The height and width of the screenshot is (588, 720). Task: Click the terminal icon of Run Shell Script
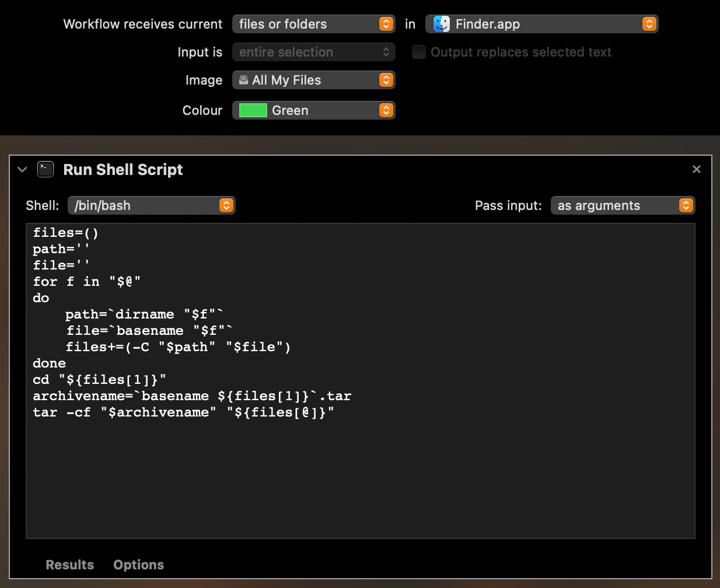coord(46,169)
